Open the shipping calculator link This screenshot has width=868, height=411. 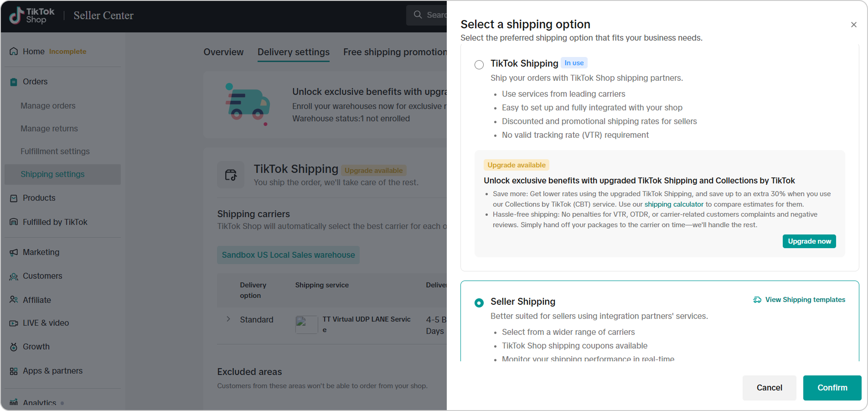click(x=674, y=204)
